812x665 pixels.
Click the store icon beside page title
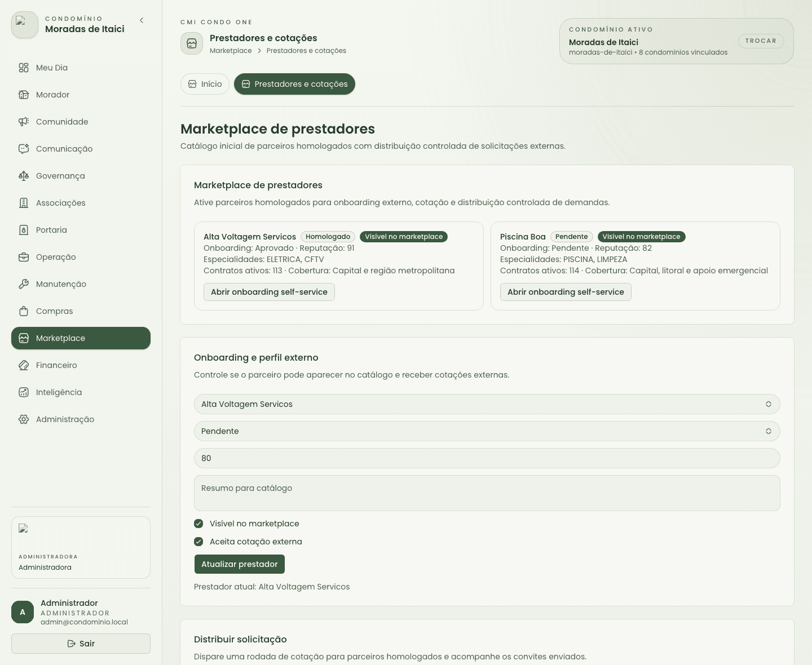coord(192,43)
